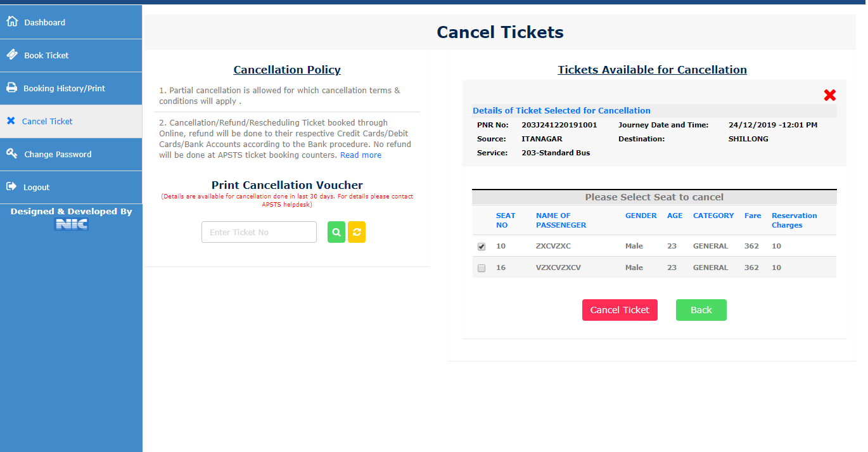Focus the Enter Ticket No field

258,232
